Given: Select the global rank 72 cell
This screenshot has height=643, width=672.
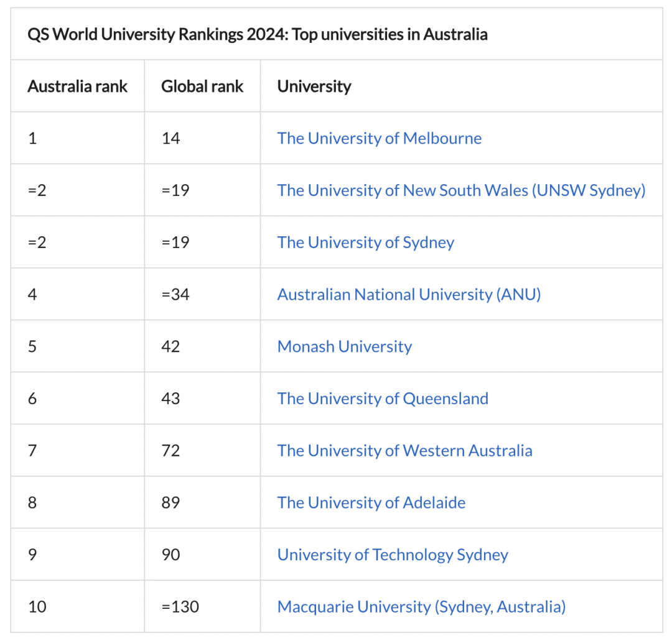Looking at the screenshot, I should click(x=170, y=451).
